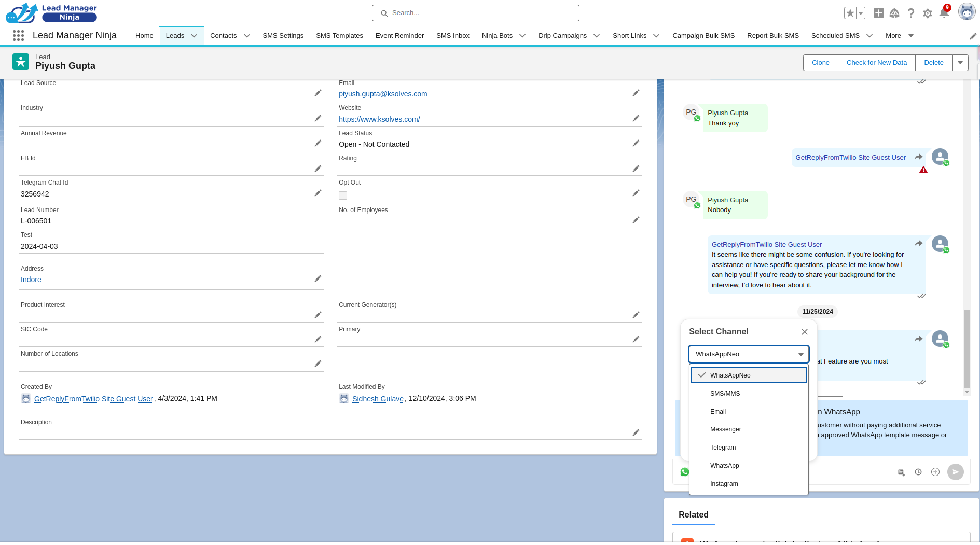Expand the Drip Campaigns dropdown chevron
The image size is (980, 545).
pos(597,36)
